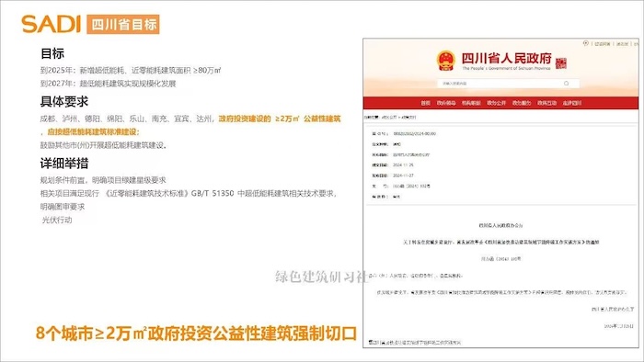Open the 政府领导 navigation tab
Image resolution: width=644 pixels, height=362 pixels.
pyautogui.click(x=446, y=103)
